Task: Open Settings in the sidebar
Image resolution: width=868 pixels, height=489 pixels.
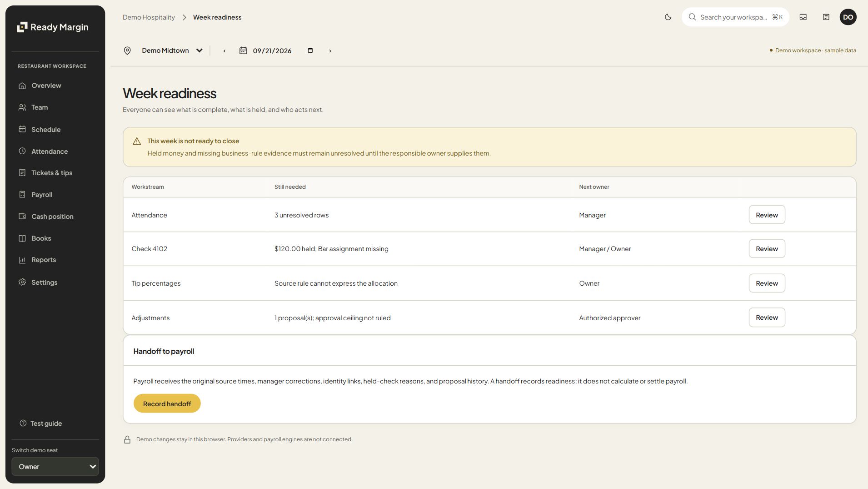Action: point(55,282)
